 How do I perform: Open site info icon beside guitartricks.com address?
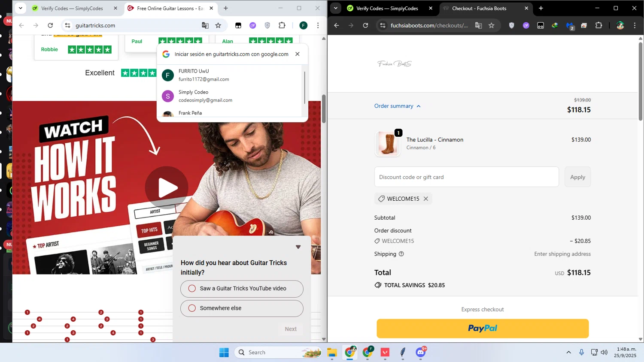pyautogui.click(x=67, y=25)
